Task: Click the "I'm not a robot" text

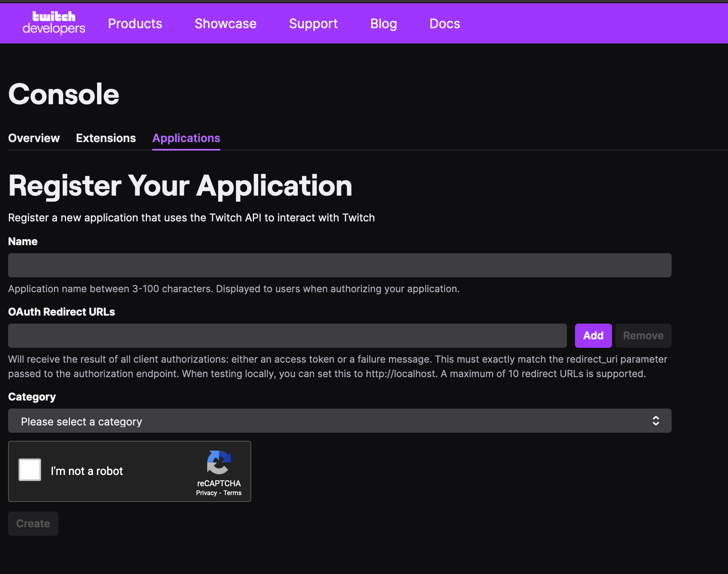Action: pyautogui.click(x=87, y=471)
